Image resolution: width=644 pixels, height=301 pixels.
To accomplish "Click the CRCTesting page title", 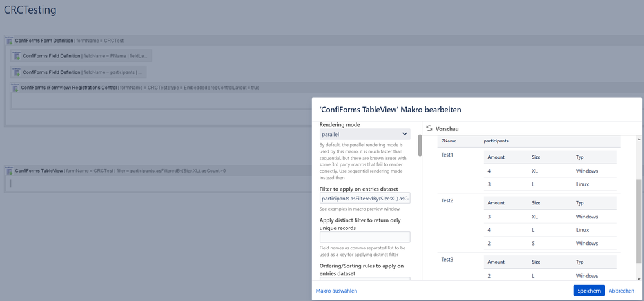I will pos(30,10).
